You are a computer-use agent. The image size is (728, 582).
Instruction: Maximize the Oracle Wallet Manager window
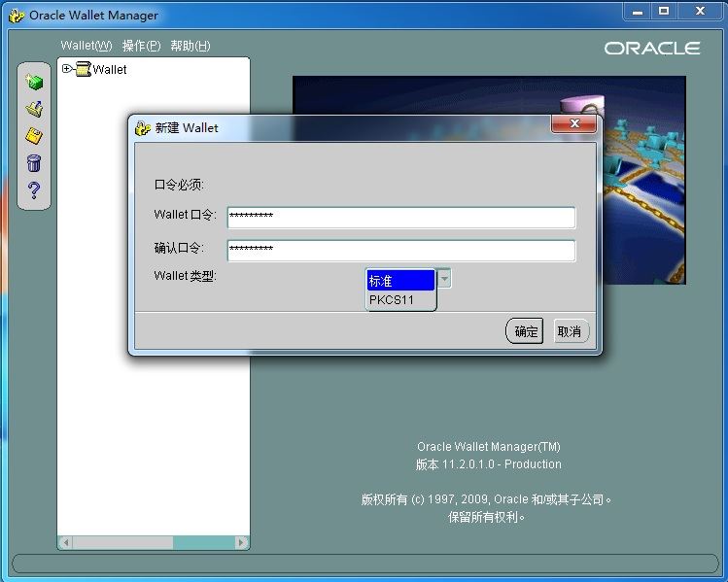point(664,12)
